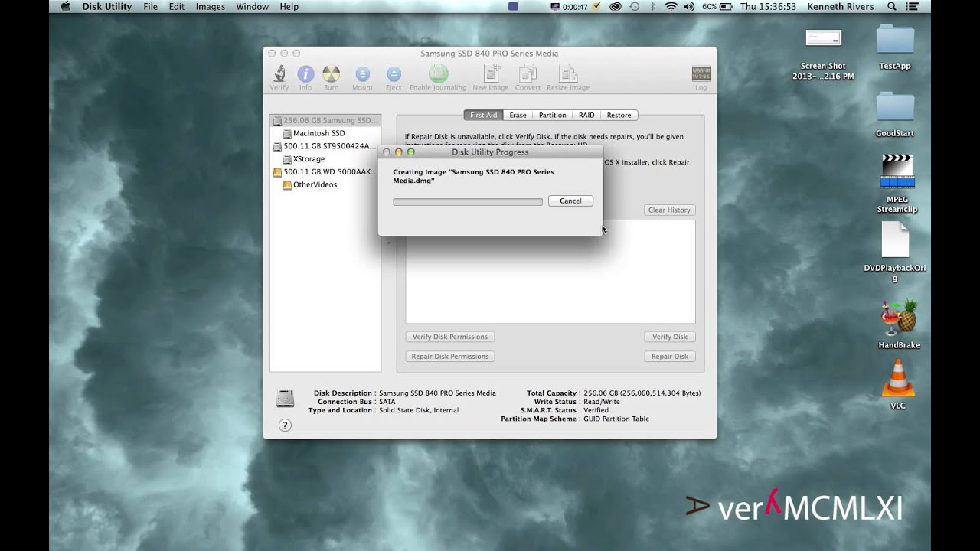
Task: Switch to the Restore tab
Action: (x=619, y=115)
